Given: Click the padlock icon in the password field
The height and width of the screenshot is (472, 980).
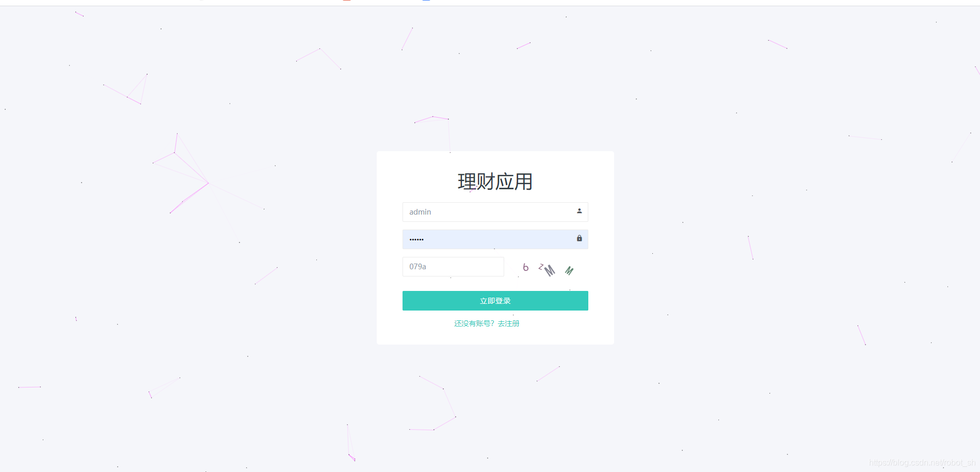Looking at the screenshot, I should pyautogui.click(x=579, y=238).
